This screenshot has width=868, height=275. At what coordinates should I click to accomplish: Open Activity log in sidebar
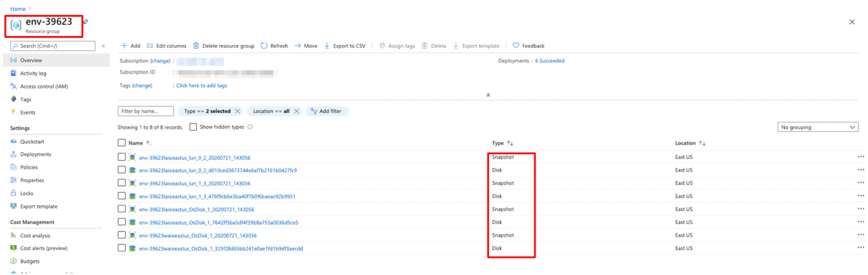click(33, 73)
